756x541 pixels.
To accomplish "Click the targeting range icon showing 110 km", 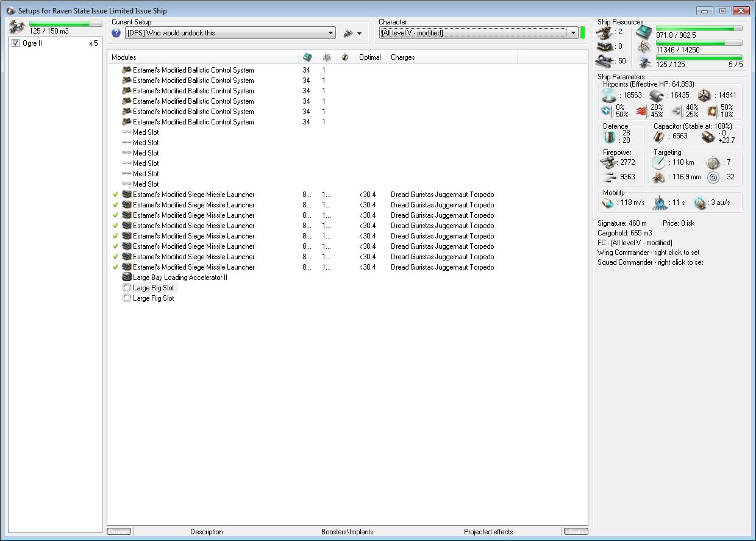I will 658,162.
